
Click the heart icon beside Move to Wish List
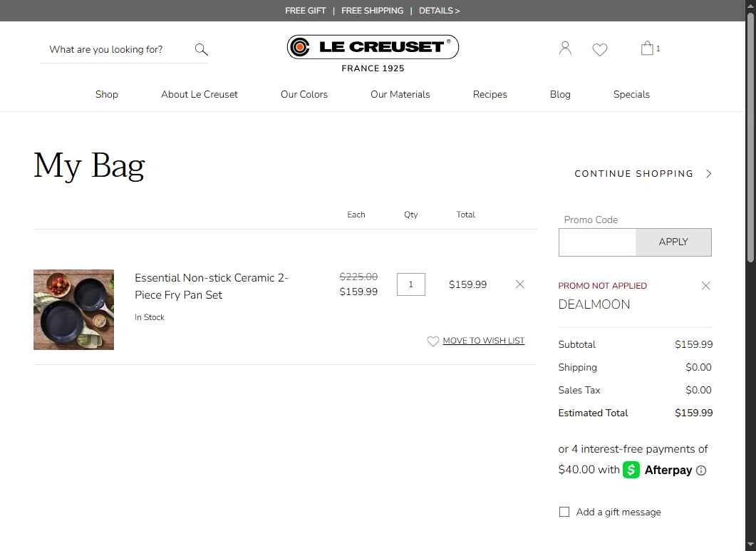tap(433, 341)
